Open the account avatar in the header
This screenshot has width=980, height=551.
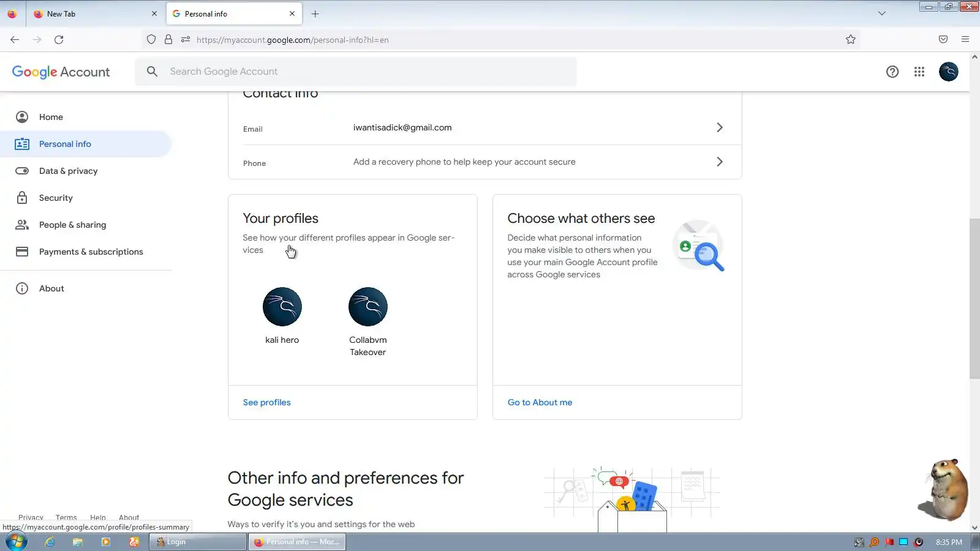[x=949, y=72]
